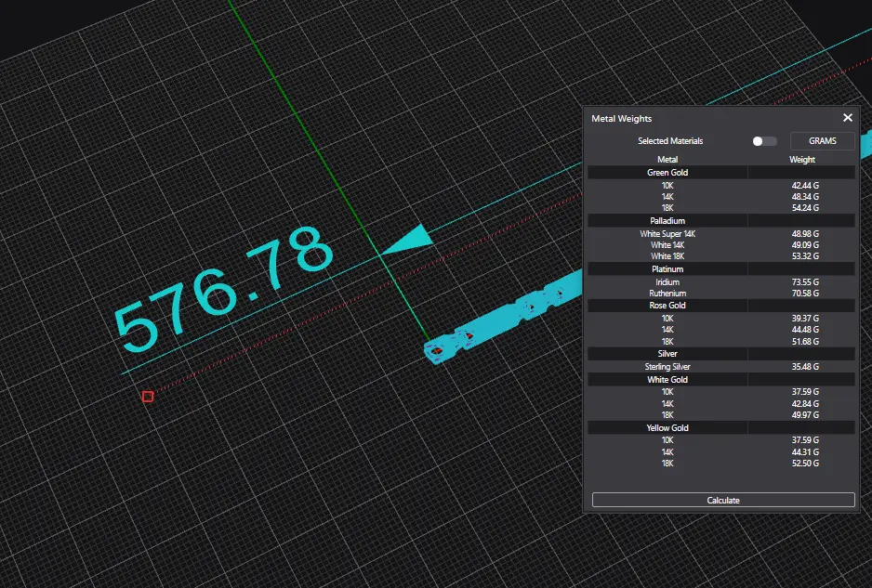
Task: Select the White 14K row label
Action: click(667, 245)
